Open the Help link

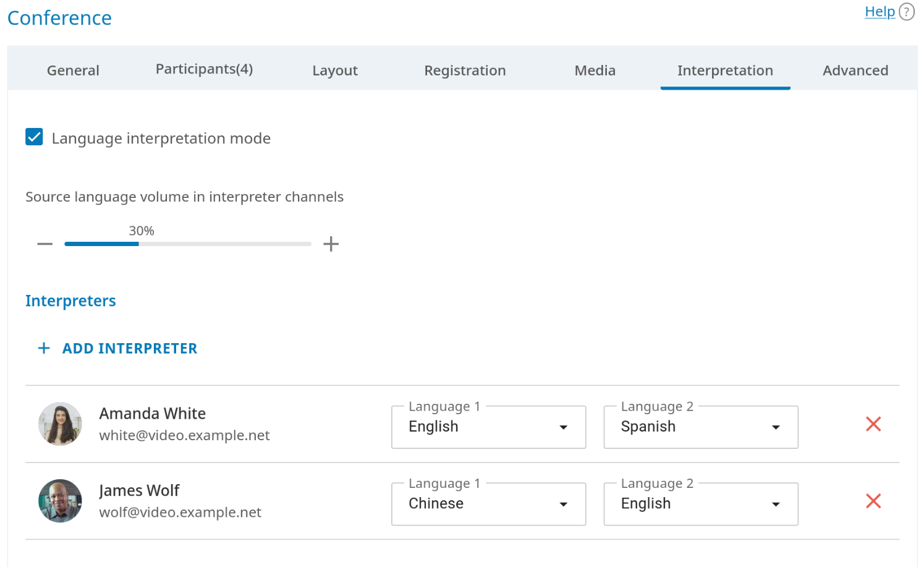click(x=879, y=12)
